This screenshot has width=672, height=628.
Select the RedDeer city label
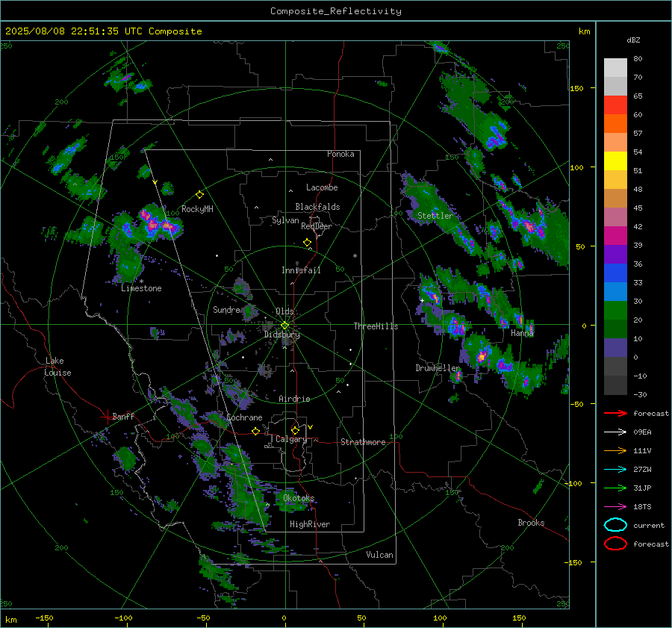(x=317, y=226)
